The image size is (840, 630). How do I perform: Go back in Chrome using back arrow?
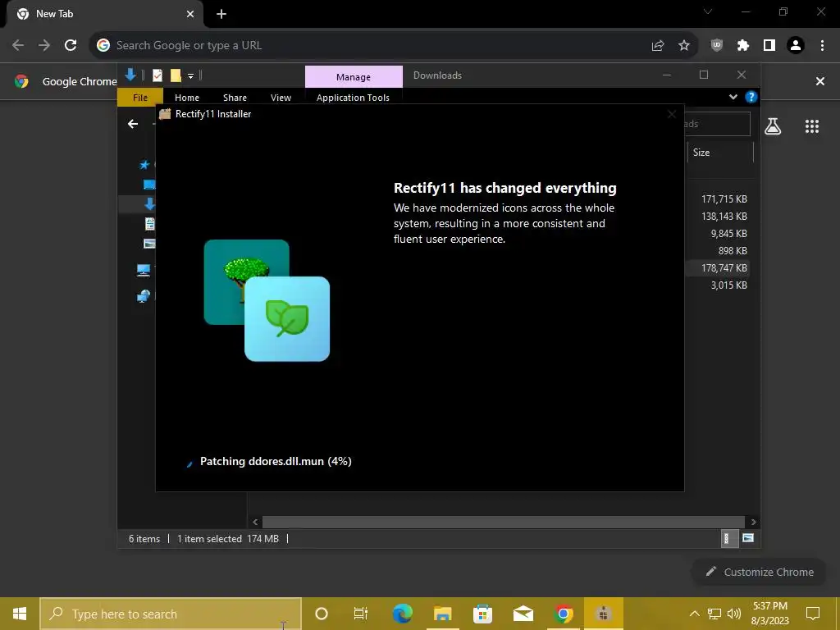pyautogui.click(x=18, y=46)
